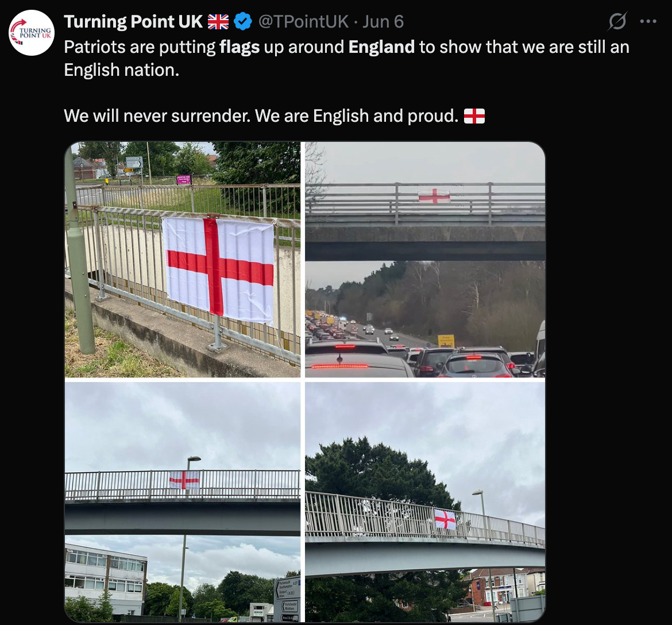This screenshot has height=625, width=672.
Task: Click the bold word "flags" in the post
Action: coord(240,47)
